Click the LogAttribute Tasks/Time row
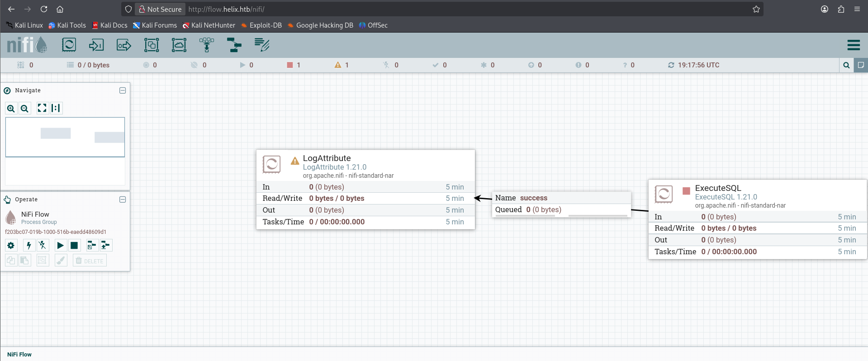The width and height of the screenshot is (868, 361). tap(365, 222)
